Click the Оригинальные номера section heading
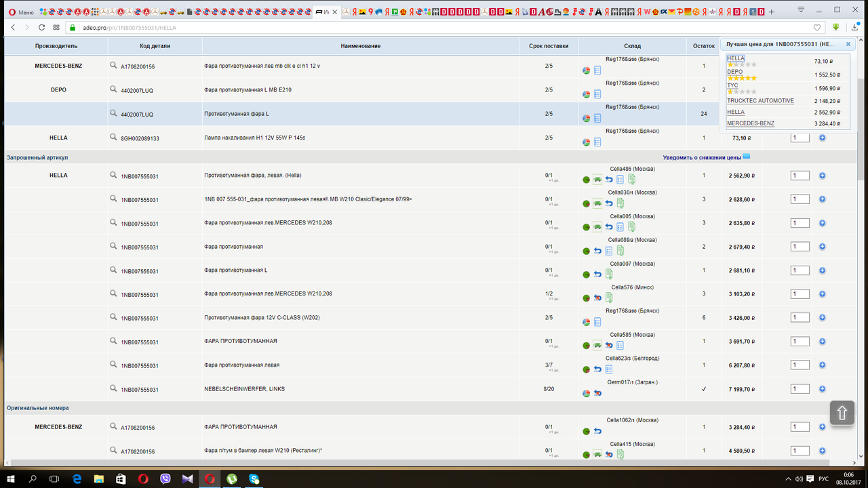The height and width of the screenshot is (488, 868). tap(38, 408)
